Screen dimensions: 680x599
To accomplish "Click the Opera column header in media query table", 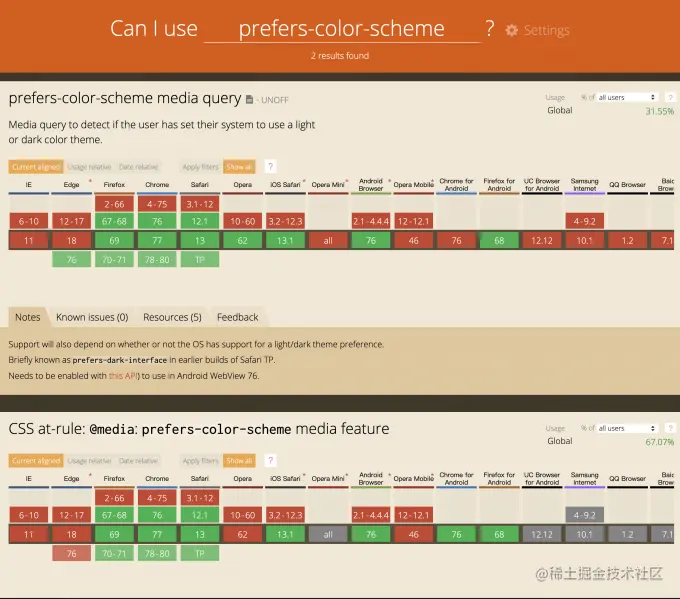I will (242, 185).
